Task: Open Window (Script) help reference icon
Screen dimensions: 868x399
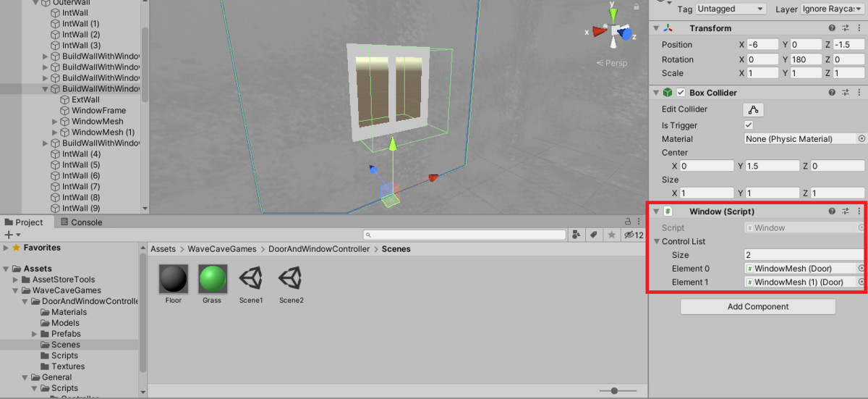Action: 833,211
